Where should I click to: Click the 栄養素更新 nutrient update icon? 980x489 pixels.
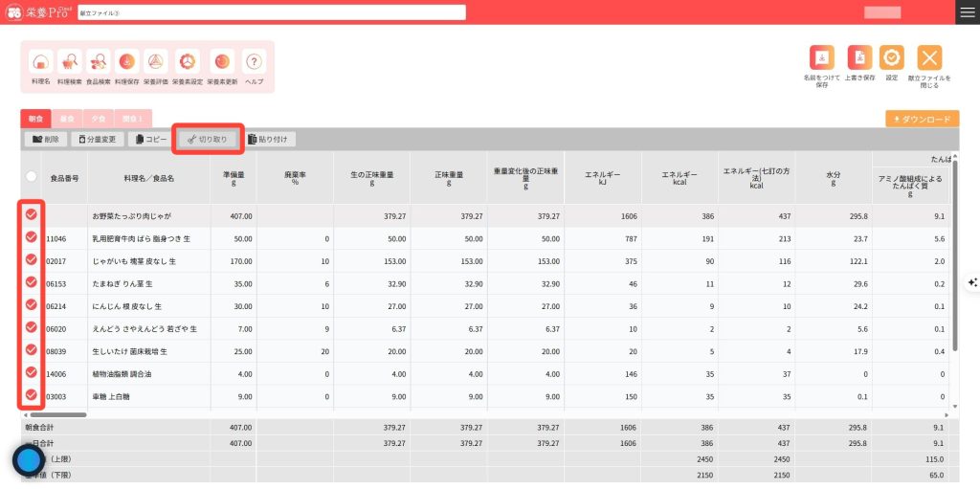(221, 62)
